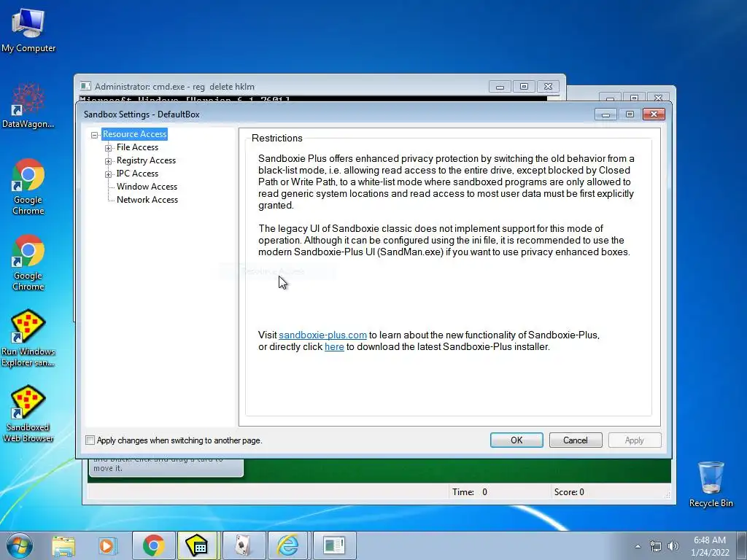Maximize the cmd.exe window
This screenshot has width=747, height=560.
point(524,87)
